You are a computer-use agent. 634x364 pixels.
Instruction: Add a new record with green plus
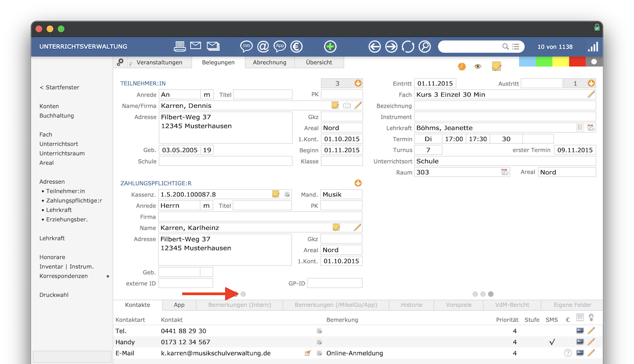330,47
